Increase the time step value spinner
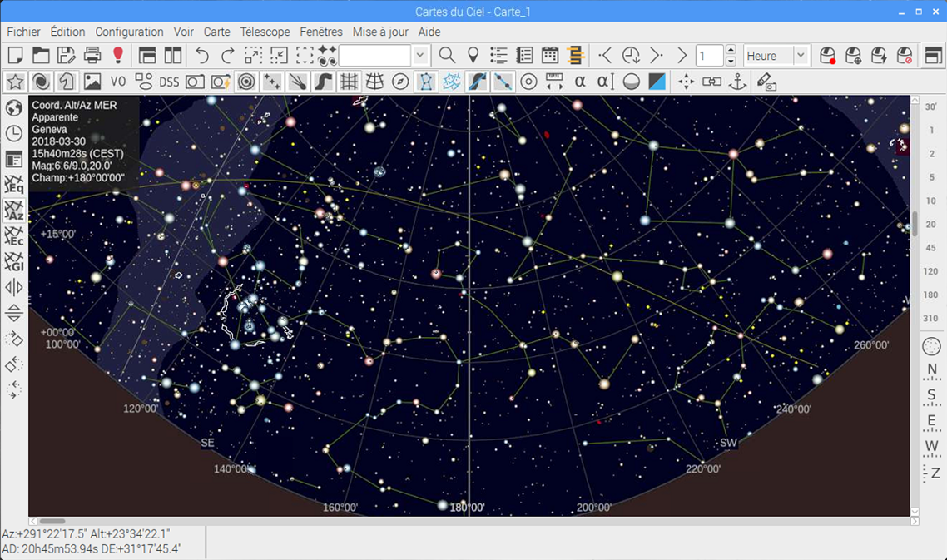This screenshot has width=947, height=560. tap(731, 51)
